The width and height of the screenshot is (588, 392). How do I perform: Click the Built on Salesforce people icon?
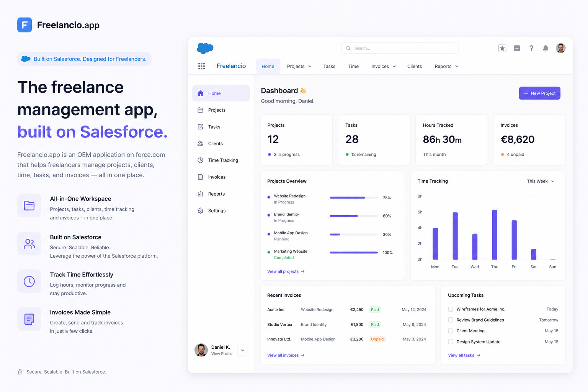[29, 244]
